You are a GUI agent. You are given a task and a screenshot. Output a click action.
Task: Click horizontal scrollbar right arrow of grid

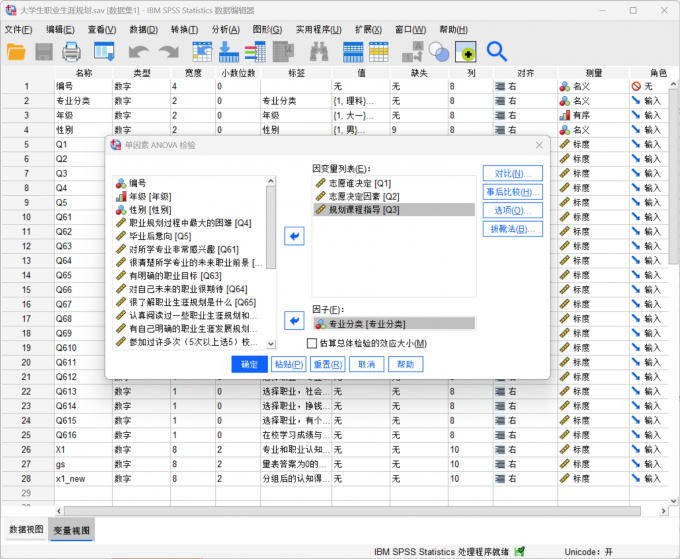663,511
